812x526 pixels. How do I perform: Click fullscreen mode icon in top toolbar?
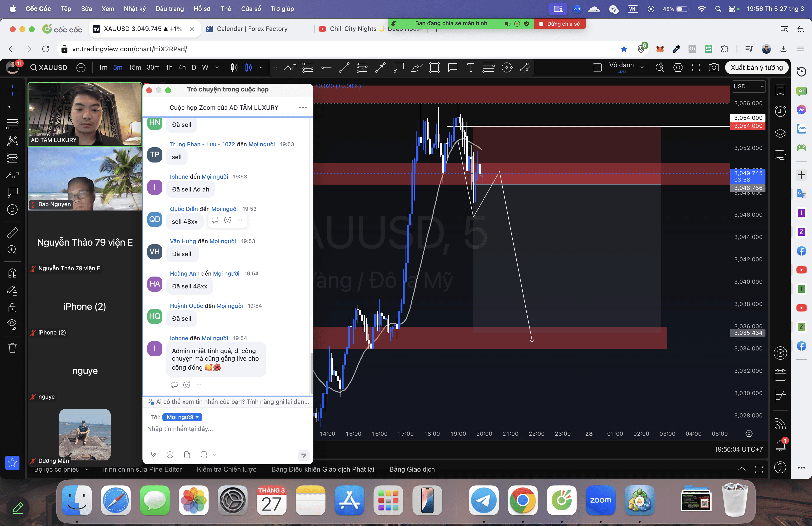696,67
